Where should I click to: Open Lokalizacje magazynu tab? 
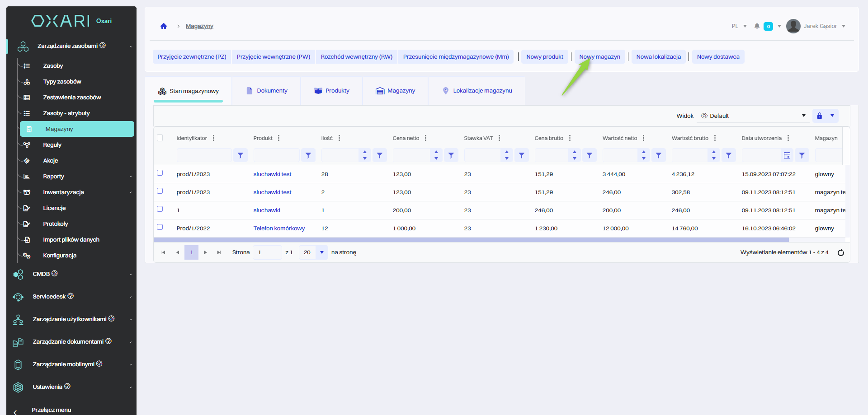(477, 91)
